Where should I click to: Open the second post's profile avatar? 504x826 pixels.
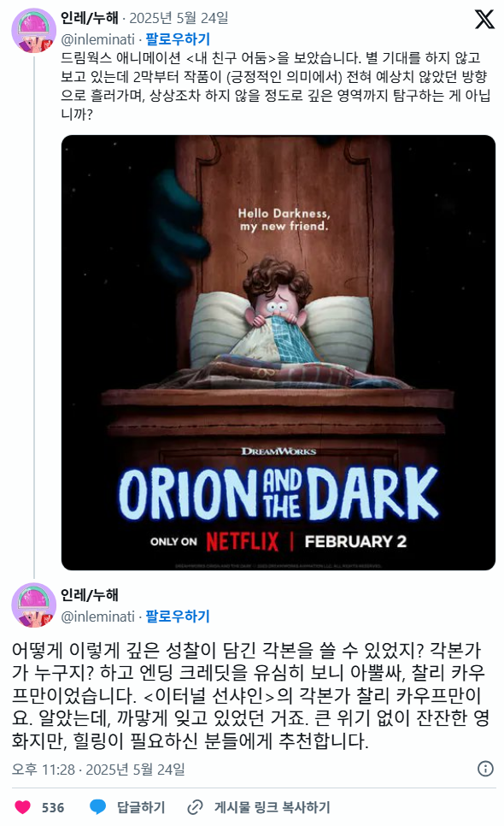(33, 605)
